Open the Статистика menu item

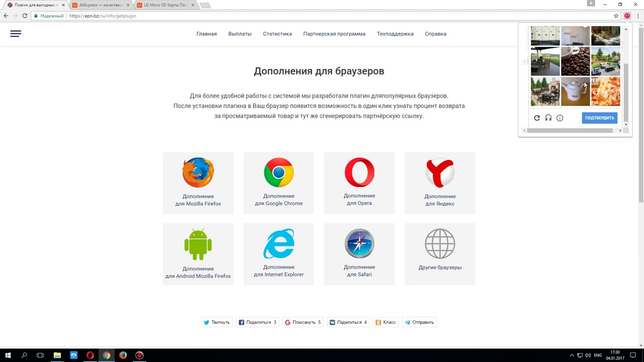click(277, 34)
